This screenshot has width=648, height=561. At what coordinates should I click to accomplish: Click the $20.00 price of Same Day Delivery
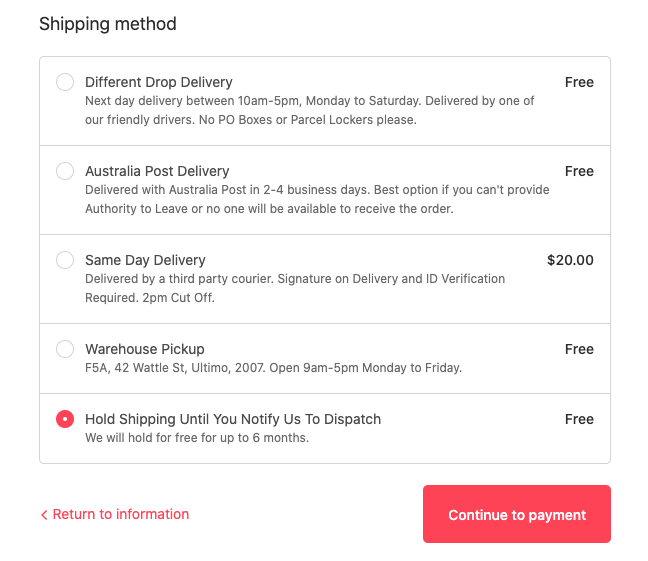(570, 260)
